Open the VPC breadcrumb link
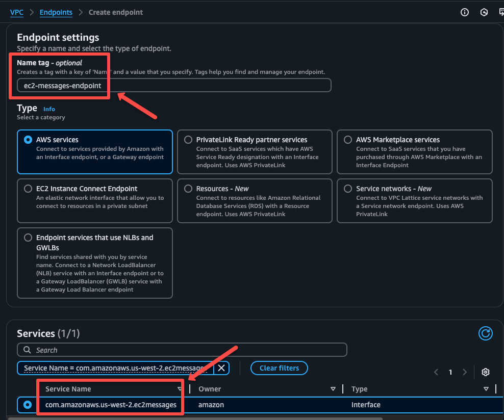This screenshot has width=504, height=420. [17, 12]
